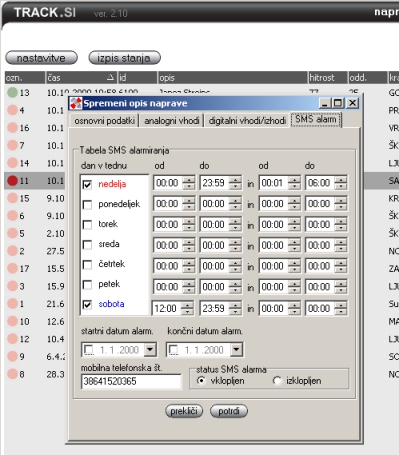Check the četrtek checkbox
The height and width of the screenshot is (455, 399).
pos(87,265)
